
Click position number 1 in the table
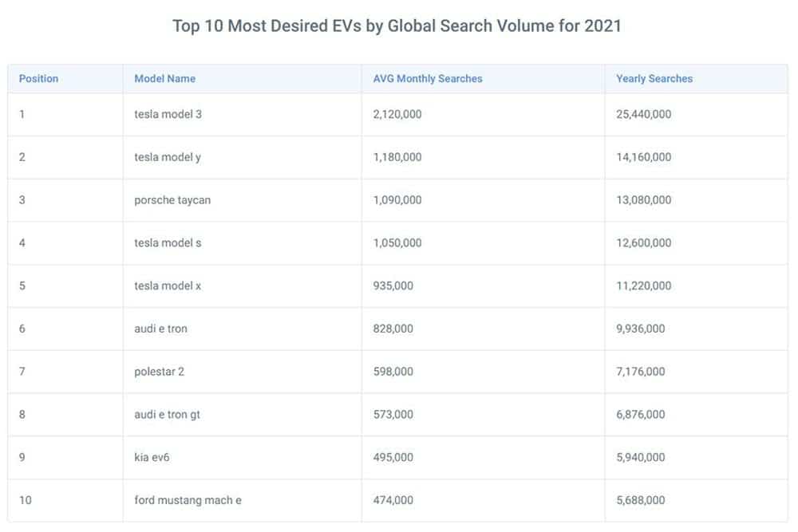[22, 114]
